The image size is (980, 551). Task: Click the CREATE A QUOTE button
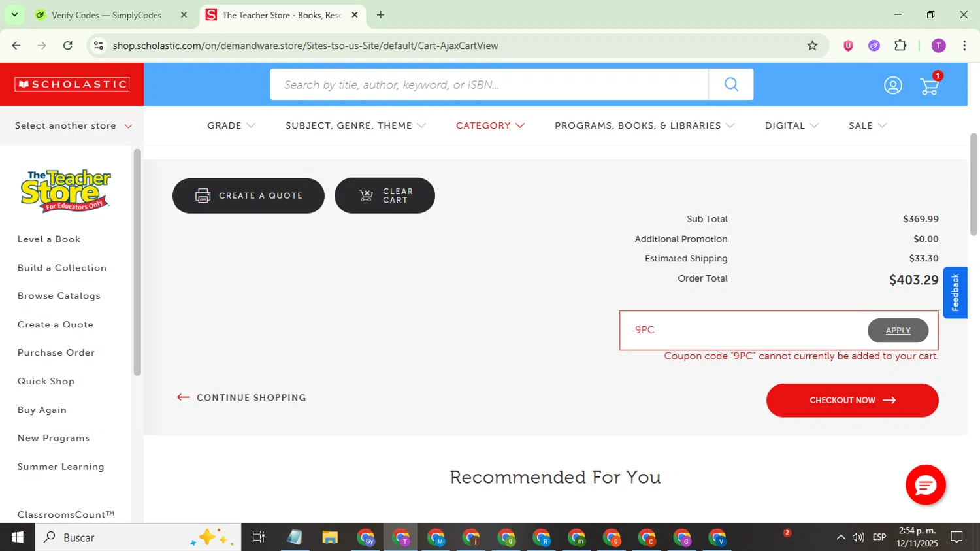[248, 195]
